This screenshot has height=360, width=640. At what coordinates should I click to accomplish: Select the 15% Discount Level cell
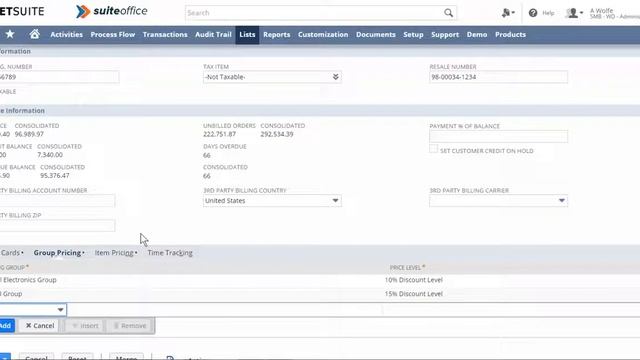pyautogui.click(x=413, y=294)
